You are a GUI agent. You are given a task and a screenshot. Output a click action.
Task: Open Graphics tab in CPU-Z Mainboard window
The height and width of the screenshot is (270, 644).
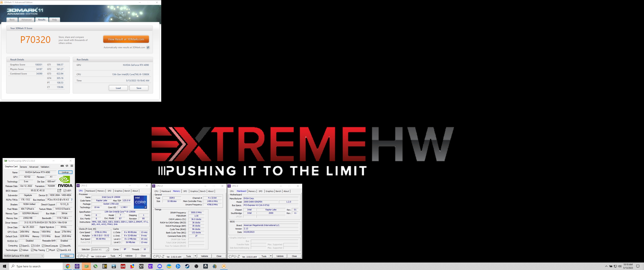tap(270, 191)
